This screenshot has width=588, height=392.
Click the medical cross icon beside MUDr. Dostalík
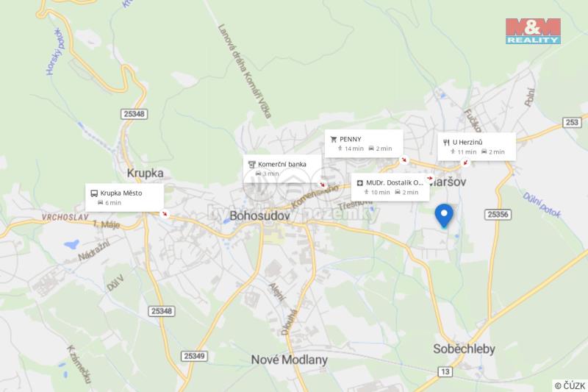pyautogui.click(x=359, y=183)
